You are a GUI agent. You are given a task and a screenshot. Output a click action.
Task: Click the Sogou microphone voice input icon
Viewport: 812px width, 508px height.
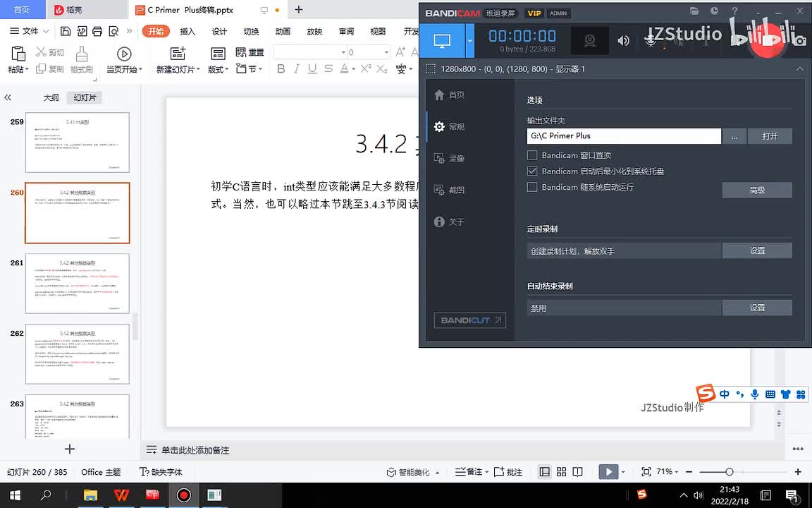click(x=755, y=394)
